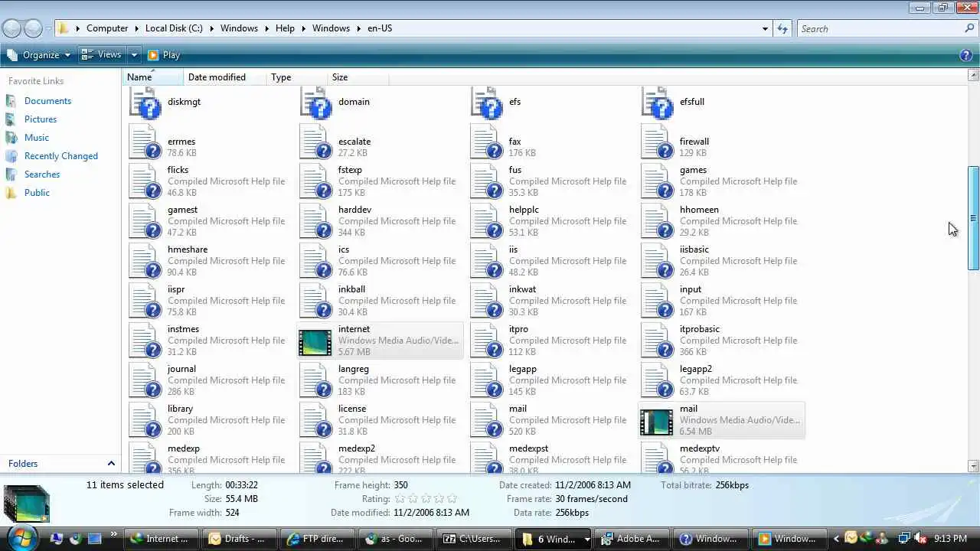The image size is (980, 551).
Task: Click the vertical scrollbar thumb
Action: tap(974, 218)
